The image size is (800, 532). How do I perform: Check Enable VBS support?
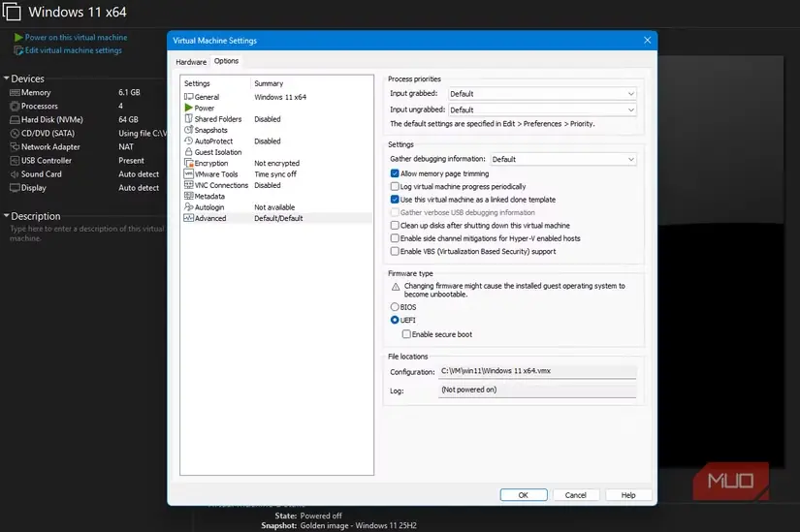tap(395, 251)
